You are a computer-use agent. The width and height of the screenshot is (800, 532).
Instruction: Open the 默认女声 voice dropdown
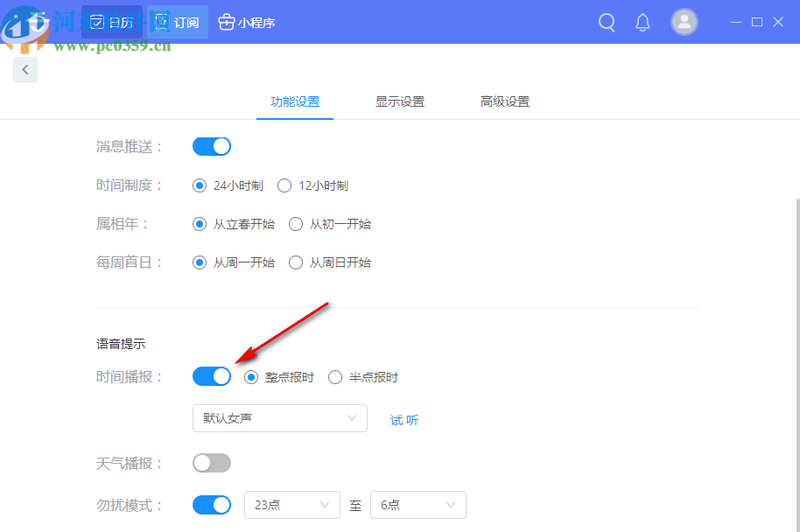click(x=279, y=418)
